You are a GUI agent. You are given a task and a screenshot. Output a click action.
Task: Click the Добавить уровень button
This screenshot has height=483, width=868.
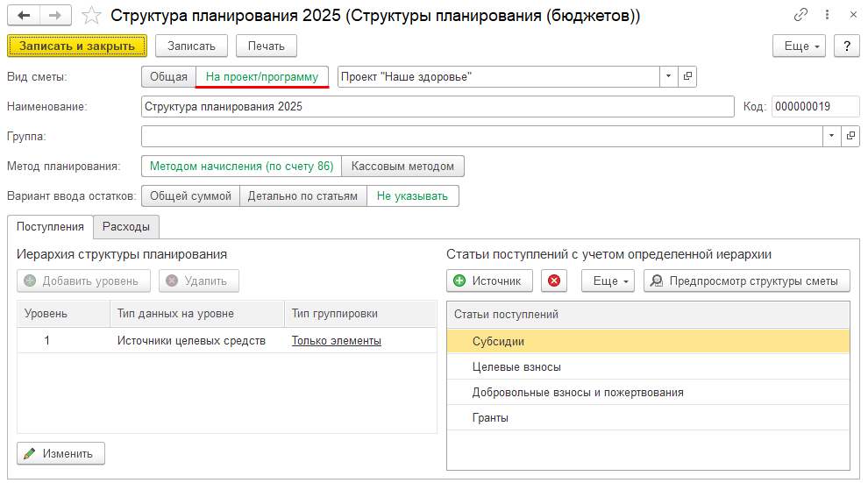tap(83, 281)
